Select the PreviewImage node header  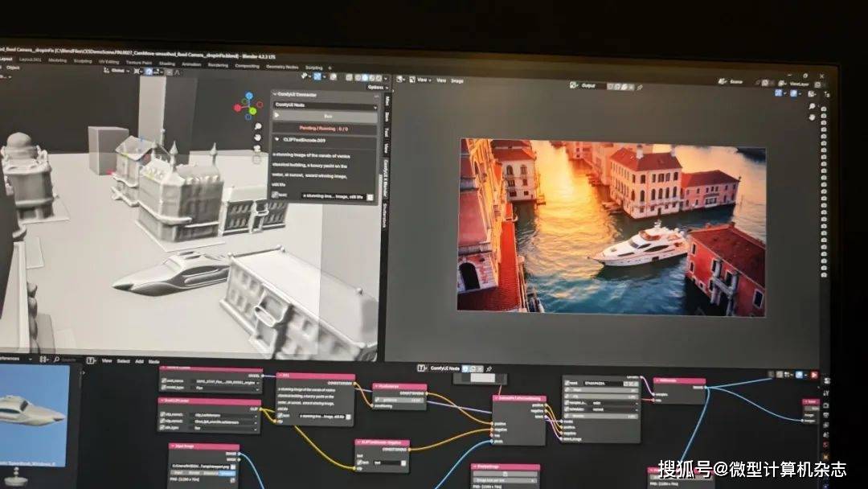coord(506,466)
